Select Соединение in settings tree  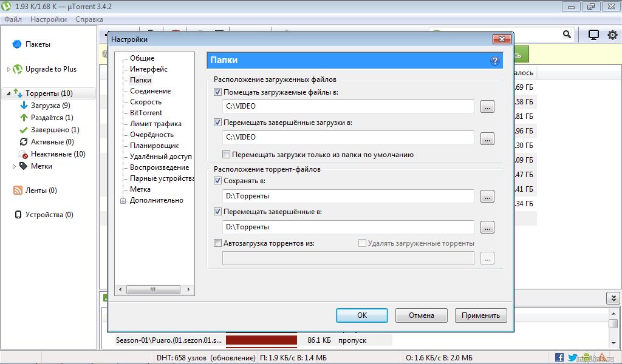point(151,91)
